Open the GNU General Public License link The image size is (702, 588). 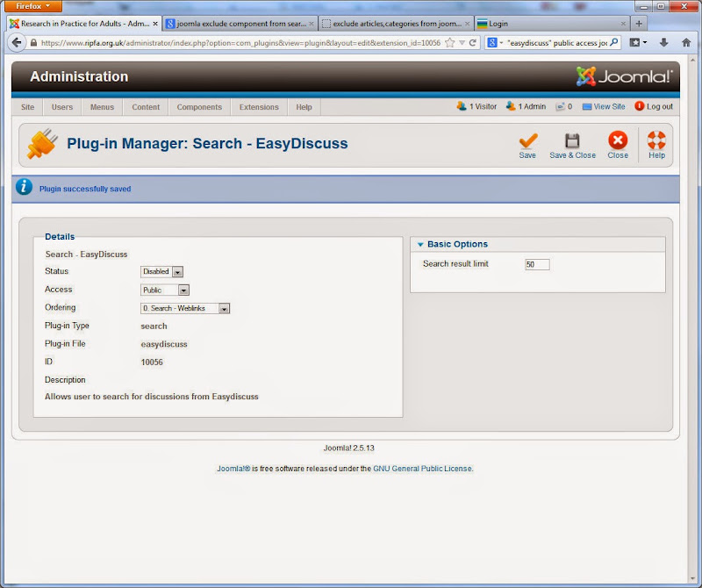422,469
